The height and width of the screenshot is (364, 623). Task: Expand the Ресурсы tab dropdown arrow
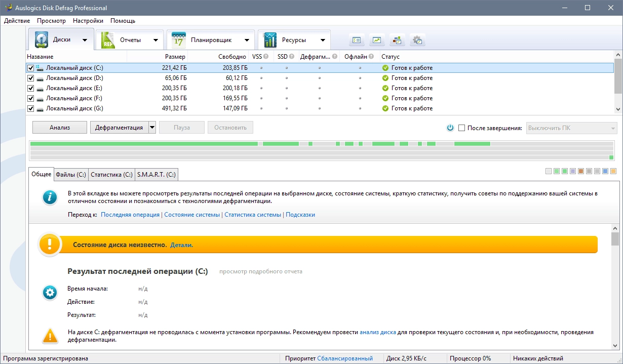tap(323, 40)
